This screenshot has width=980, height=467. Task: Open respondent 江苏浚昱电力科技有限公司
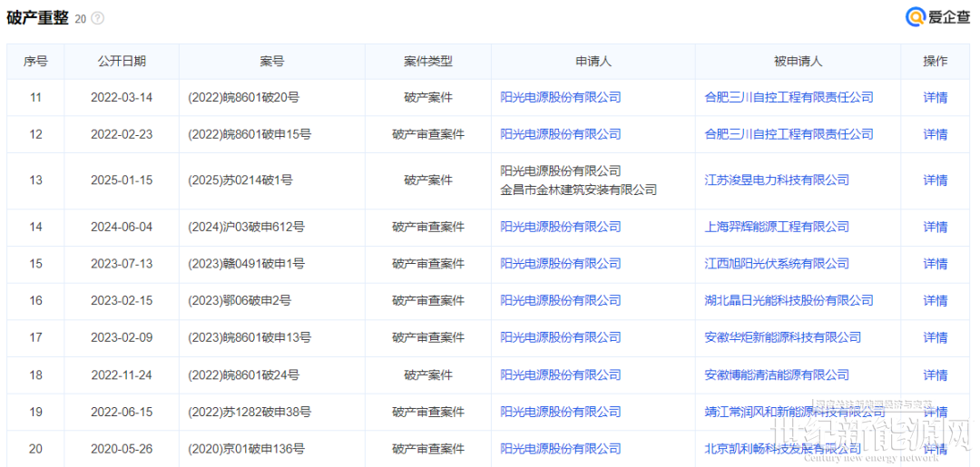coord(777,180)
